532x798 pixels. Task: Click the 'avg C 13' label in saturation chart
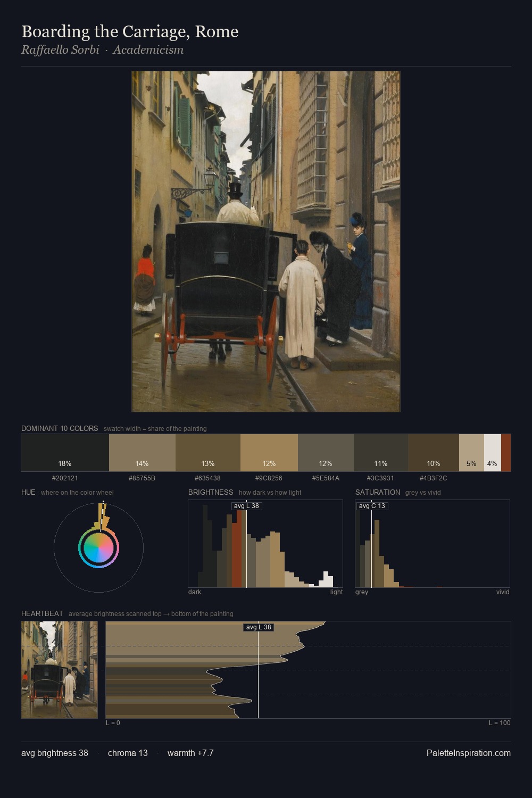(x=372, y=506)
